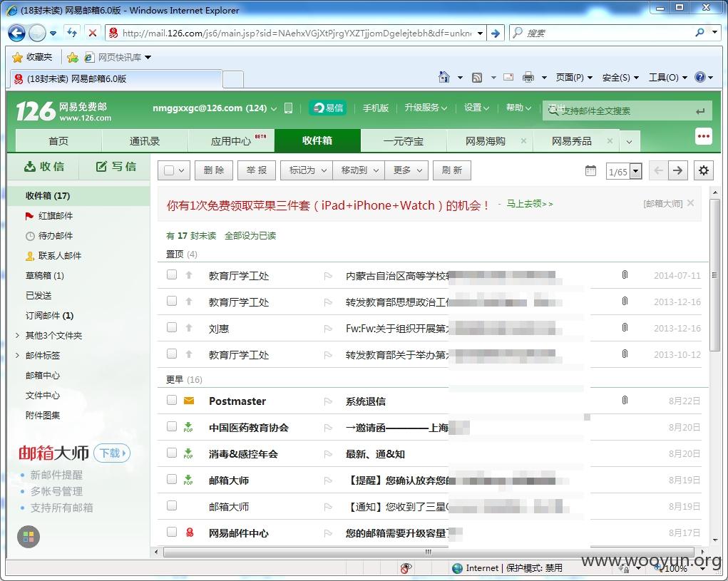Click the 刷新 button
Screen dimensions: 728x581
[x=452, y=170]
